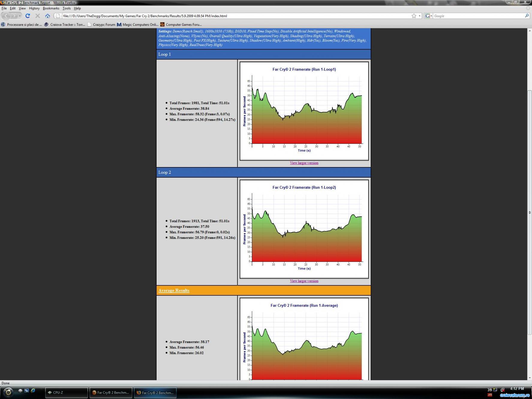The width and height of the screenshot is (532, 399).
Task: Click the Loop 1 section header
Action: tap(264, 54)
